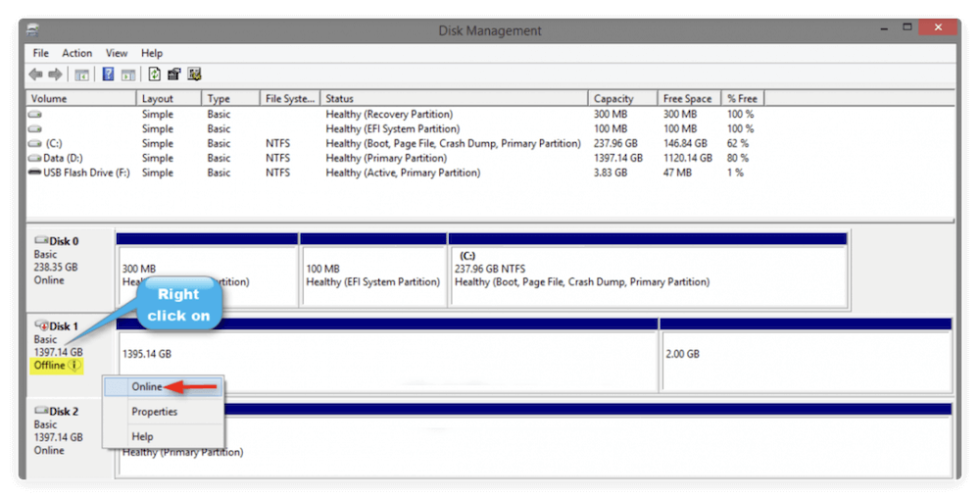
Task: Sort by the % Free column header
Action: tap(743, 99)
